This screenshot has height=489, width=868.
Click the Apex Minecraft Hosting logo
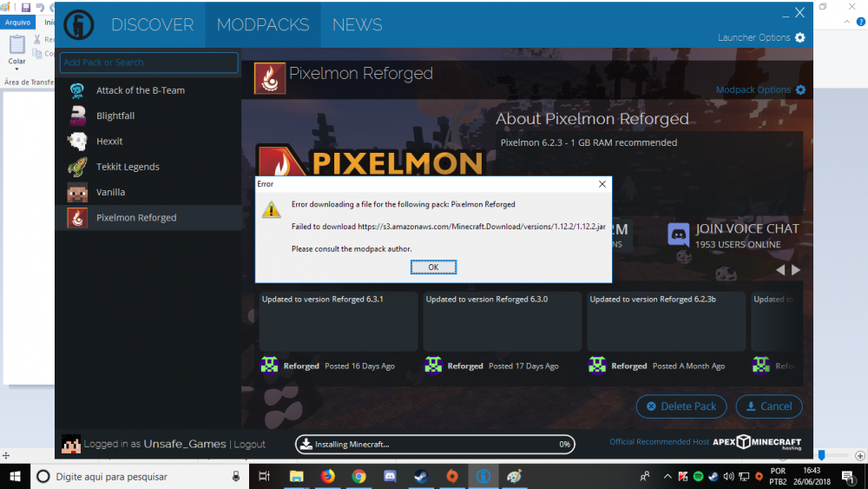click(757, 442)
